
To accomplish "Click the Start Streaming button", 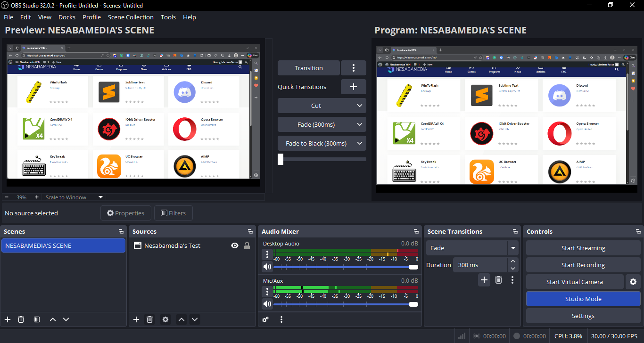I will coord(583,248).
